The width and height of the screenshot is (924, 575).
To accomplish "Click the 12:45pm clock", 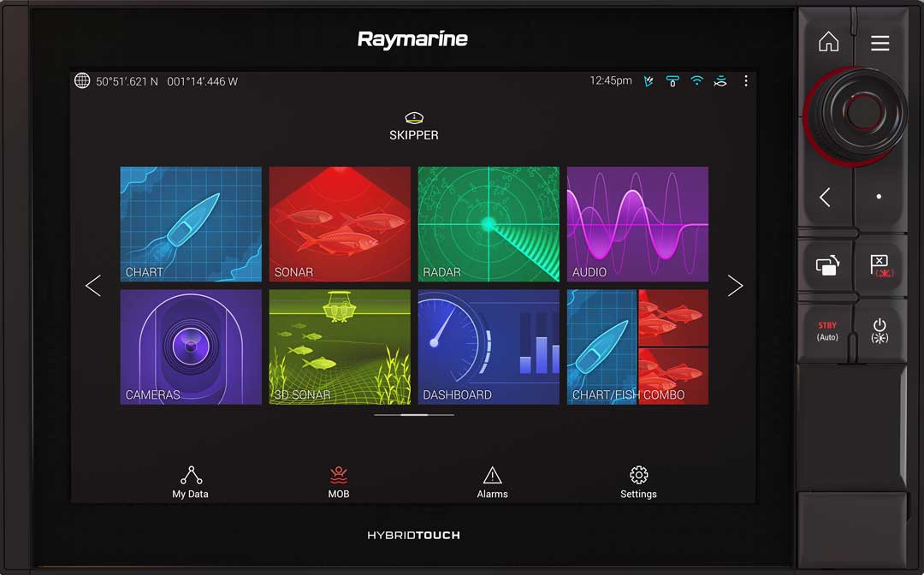I will (x=611, y=80).
